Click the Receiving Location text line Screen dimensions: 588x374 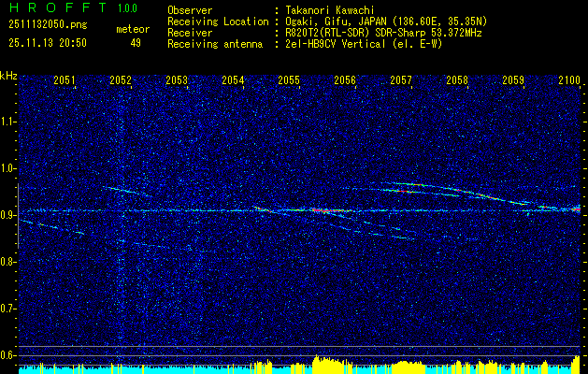[327, 22]
